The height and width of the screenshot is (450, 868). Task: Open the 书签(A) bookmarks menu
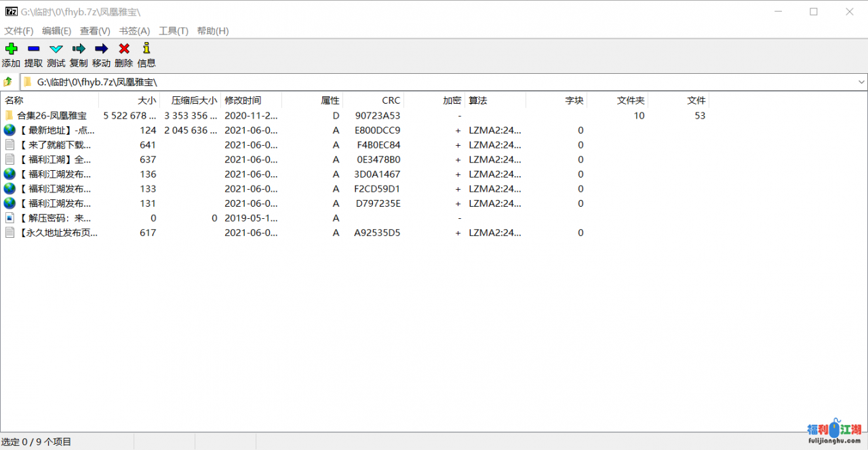coord(134,30)
